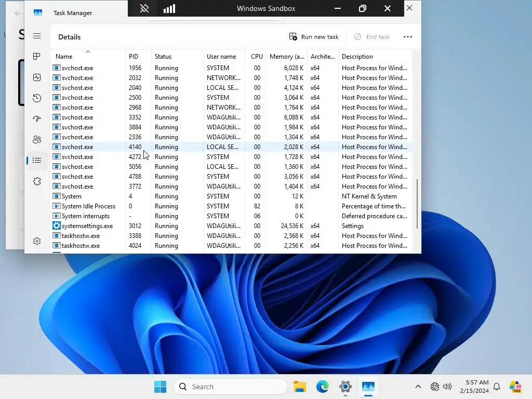Select systemsettings.exe process row
Viewport: 532px width, 399px height.
(232, 225)
